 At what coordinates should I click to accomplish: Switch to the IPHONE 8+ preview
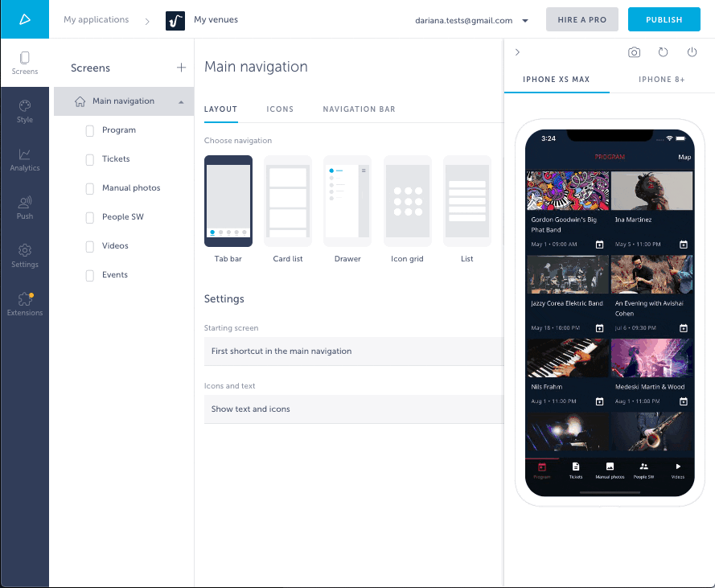(x=661, y=80)
